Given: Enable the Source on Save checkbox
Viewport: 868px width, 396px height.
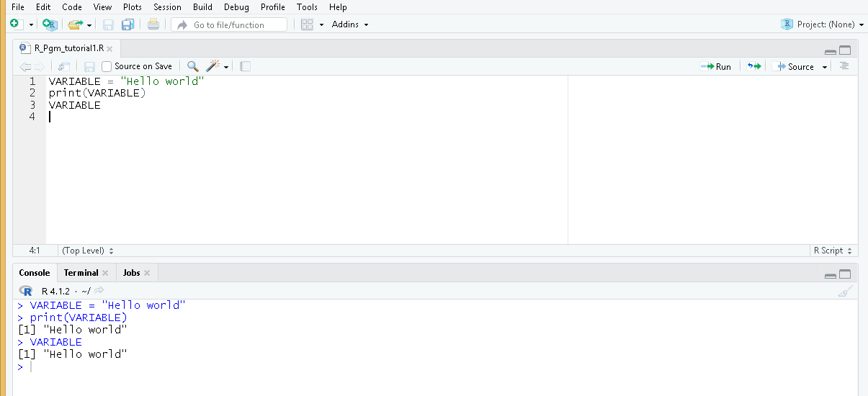Looking at the screenshot, I should click(107, 66).
